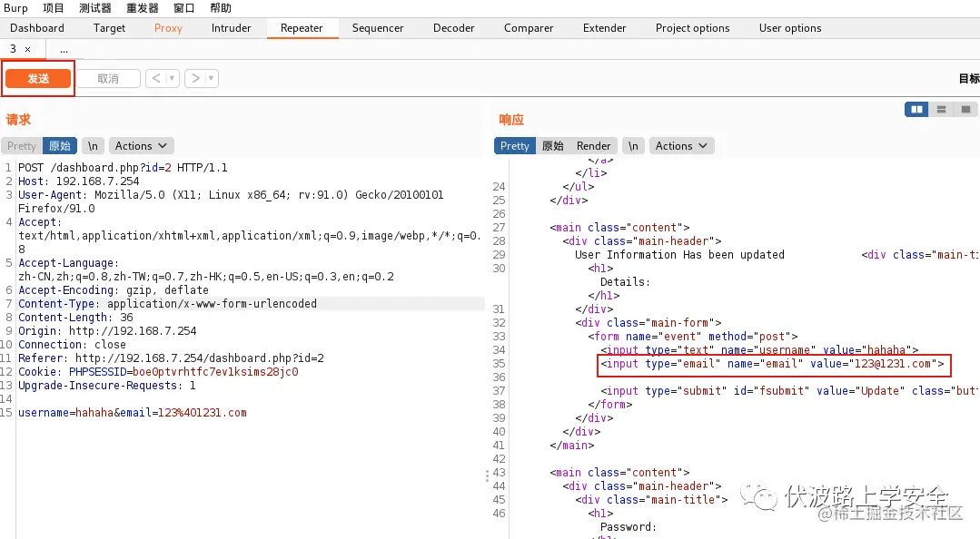Switch to the Extender tab
Image resolution: width=980 pixels, height=539 pixels.
pyautogui.click(x=604, y=28)
